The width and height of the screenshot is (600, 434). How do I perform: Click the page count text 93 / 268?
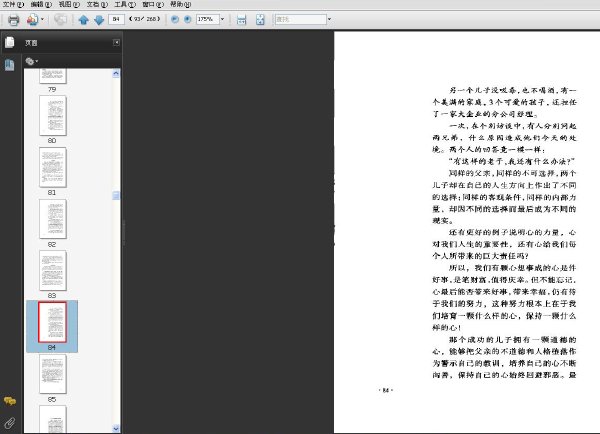click(x=145, y=19)
